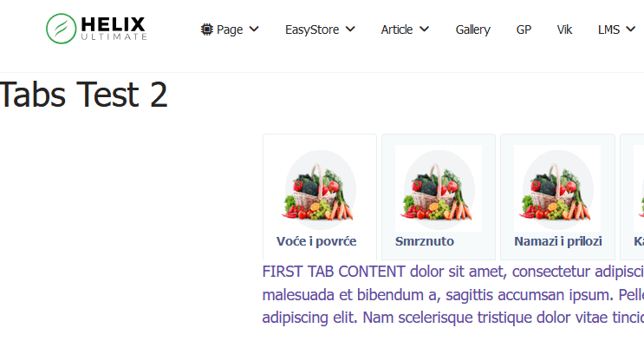Open the EasyStore menu

(312, 30)
